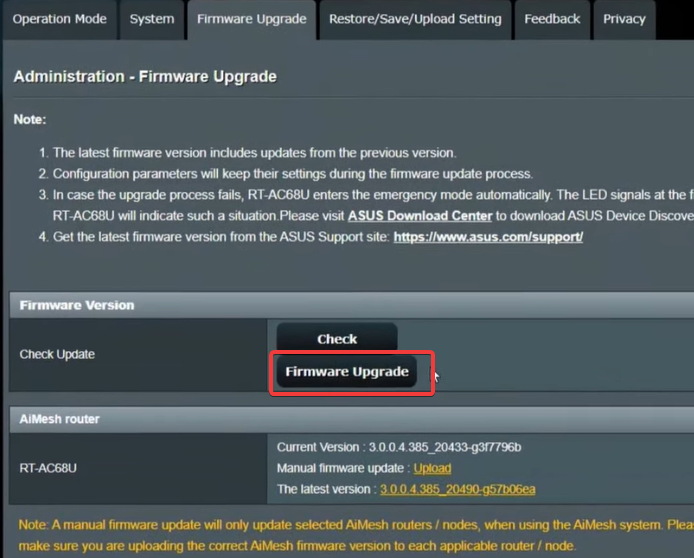
Task: Select the Firmware Upgrade tab
Action: pyautogui.click(x=251, y=19)
